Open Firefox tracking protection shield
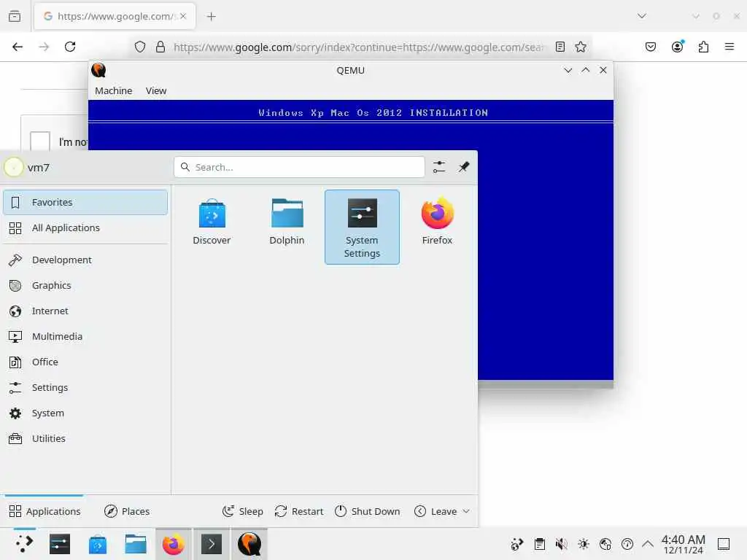The height and width of the screenshot is (560, 747). 139,47
